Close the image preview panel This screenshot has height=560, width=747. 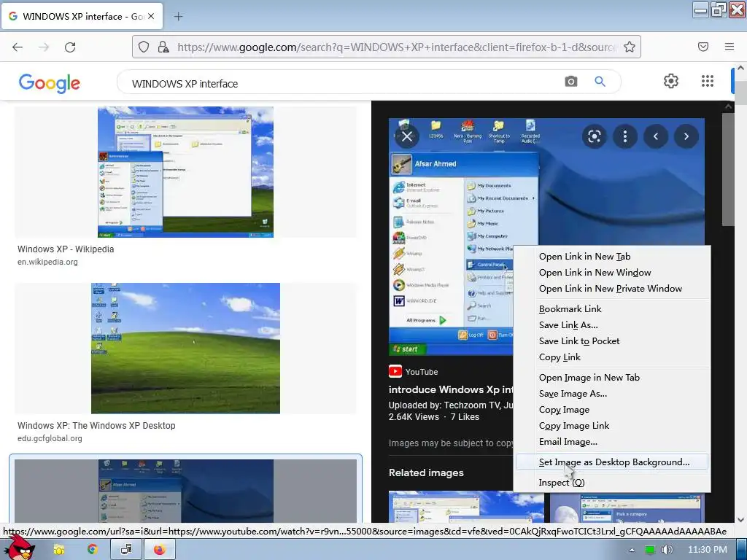[407, 136]
